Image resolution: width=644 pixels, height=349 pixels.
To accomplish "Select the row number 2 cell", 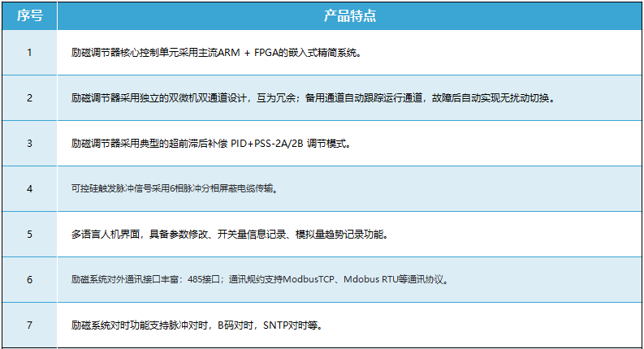I will [x=29, y=98].
